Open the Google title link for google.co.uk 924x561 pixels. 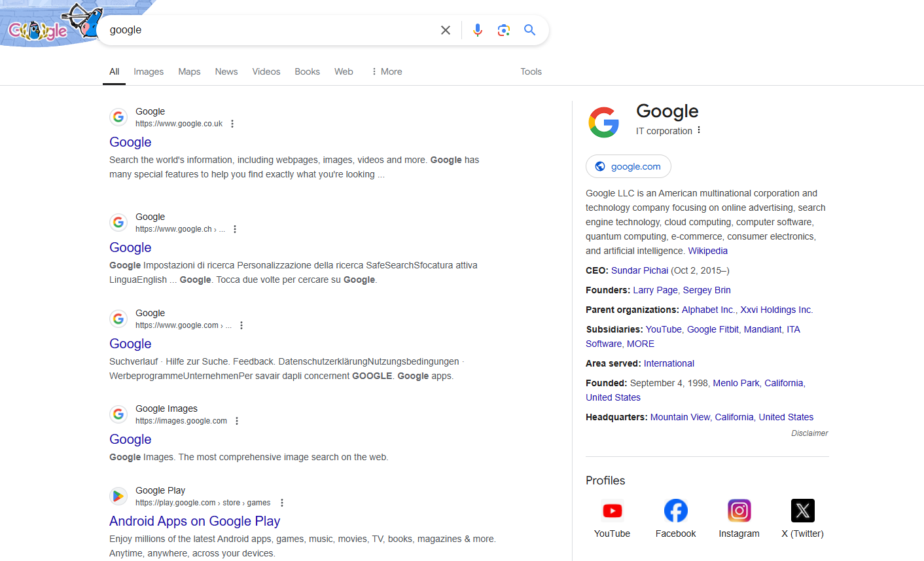[x=130, y=142]
